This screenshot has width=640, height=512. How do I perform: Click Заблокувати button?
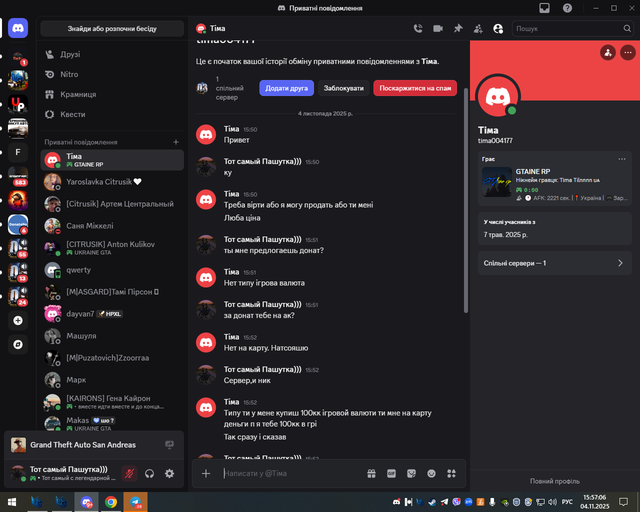point(344,88)
